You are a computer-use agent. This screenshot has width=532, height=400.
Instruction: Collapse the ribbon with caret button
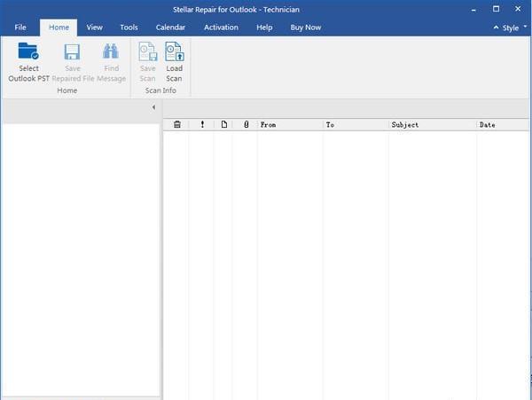(x=496, y=28)
